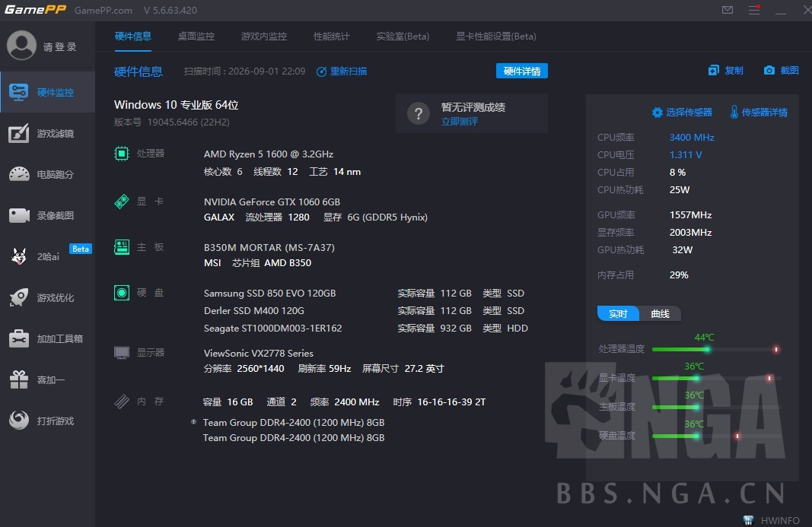Click the mail envelope icon in title bar
Viewport: 812px width, 527px height.
click(x=728, y=10)
